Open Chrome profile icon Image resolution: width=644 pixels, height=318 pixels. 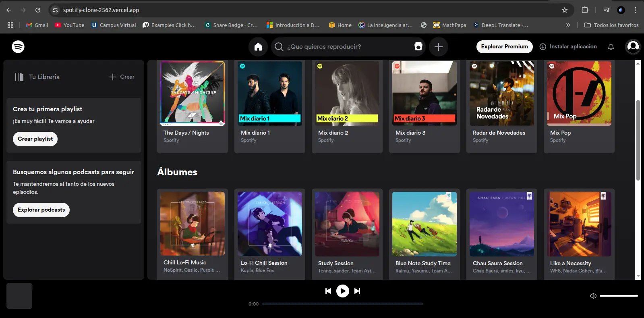[621, 10]
